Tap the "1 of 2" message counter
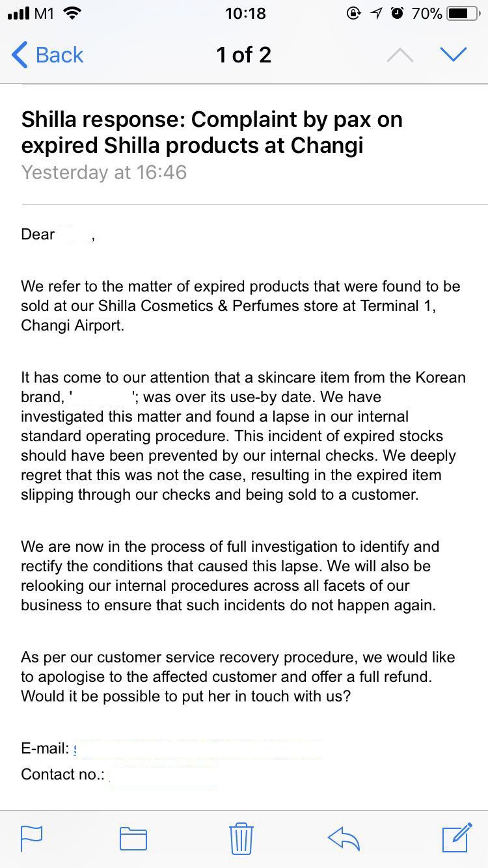This screenshot has height=868, width=488. (243, 55)
